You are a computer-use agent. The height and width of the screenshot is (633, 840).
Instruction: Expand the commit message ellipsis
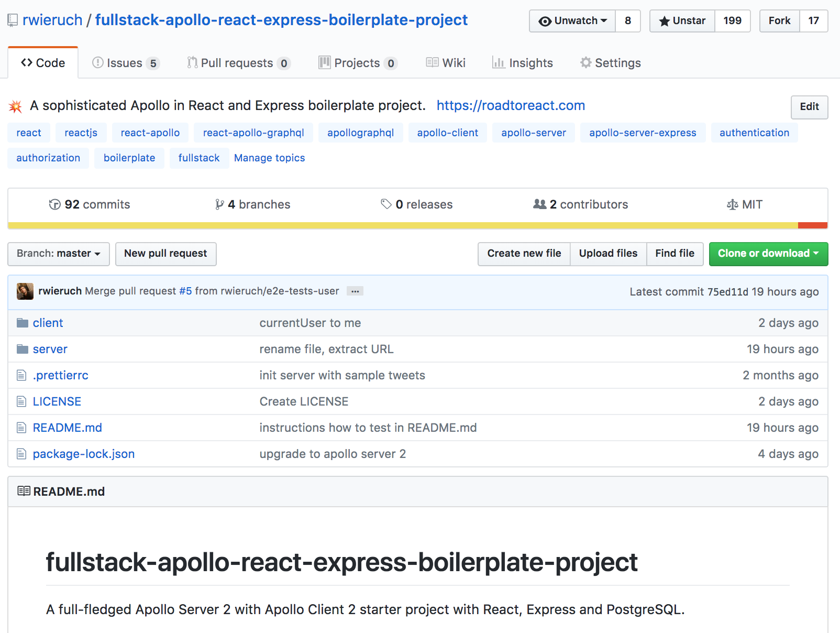coord(355,291)
